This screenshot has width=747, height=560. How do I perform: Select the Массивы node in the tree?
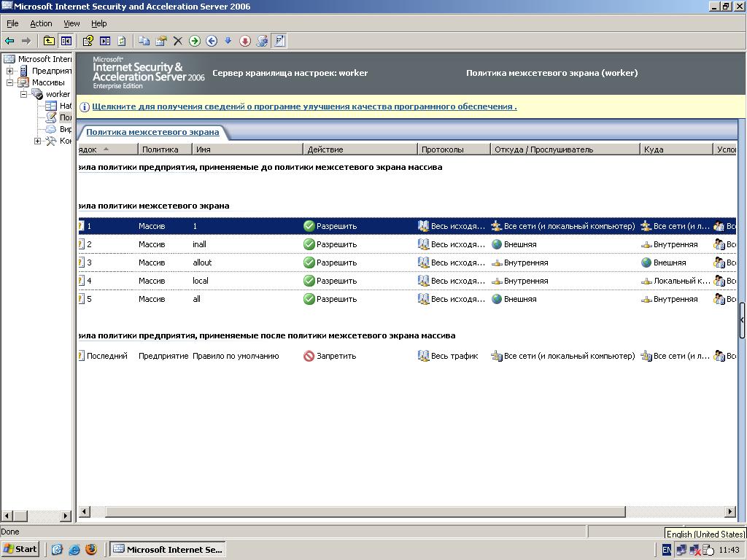point(48,82)
